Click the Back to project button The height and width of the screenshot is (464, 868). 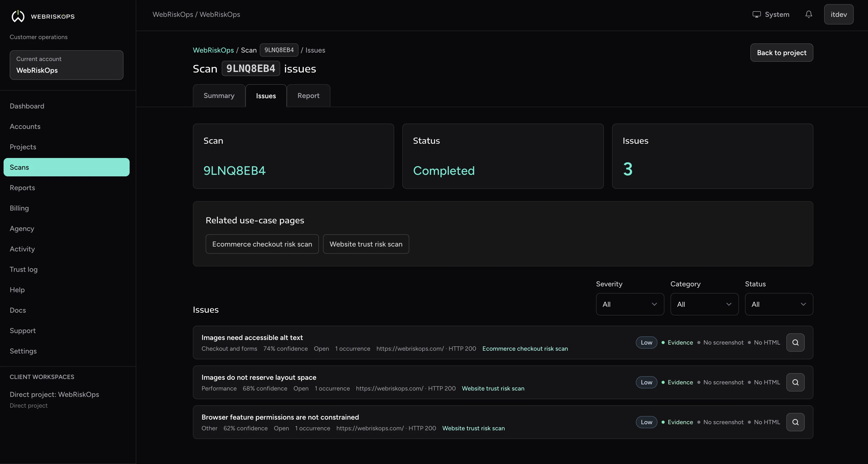782,53
